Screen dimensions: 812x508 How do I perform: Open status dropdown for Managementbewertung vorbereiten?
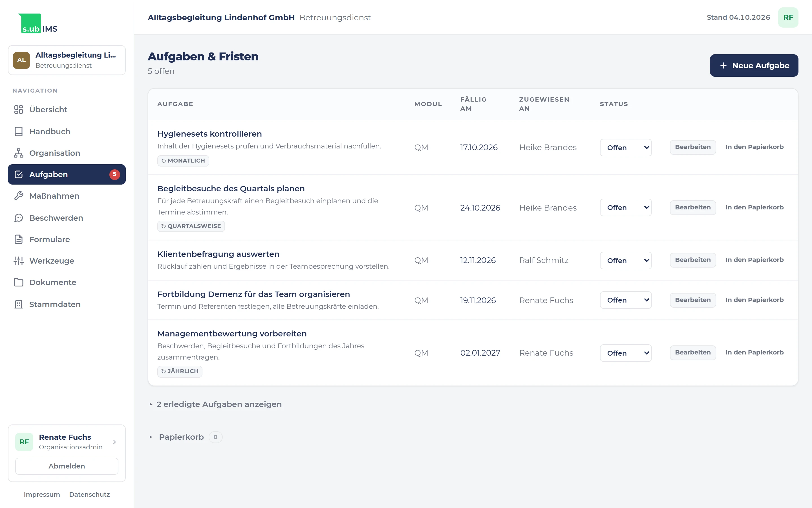pos(626,353)
